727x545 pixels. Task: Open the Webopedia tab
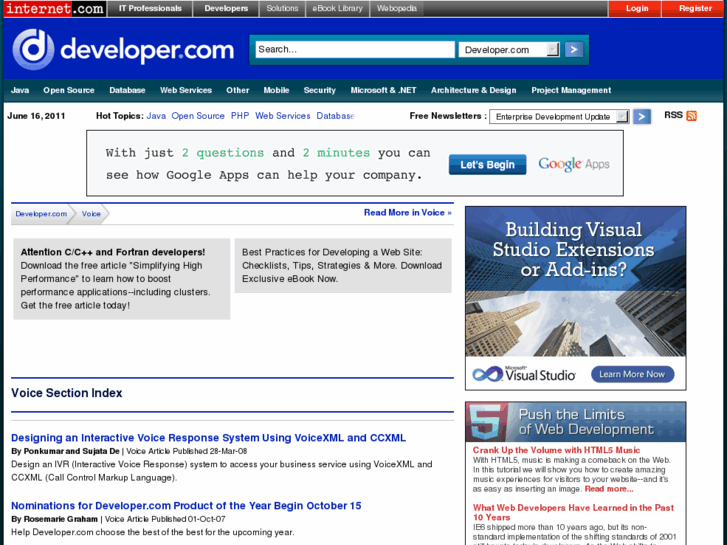coord(396,8)
